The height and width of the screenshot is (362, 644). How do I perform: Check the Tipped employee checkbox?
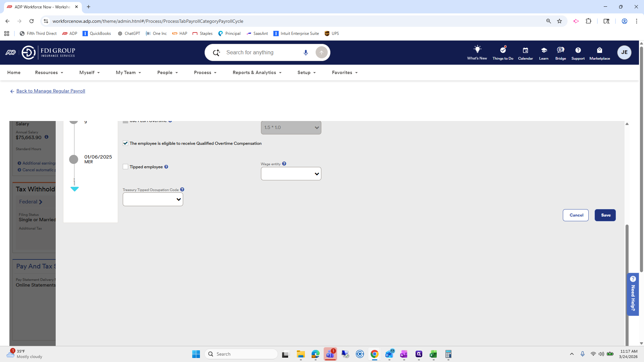pyautogui.click(x=125, y=167)
